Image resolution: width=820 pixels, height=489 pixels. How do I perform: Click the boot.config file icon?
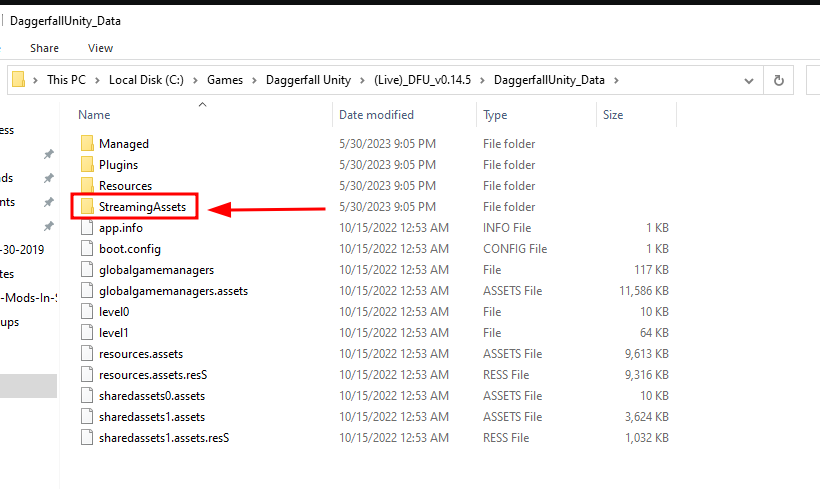(87, 248)
